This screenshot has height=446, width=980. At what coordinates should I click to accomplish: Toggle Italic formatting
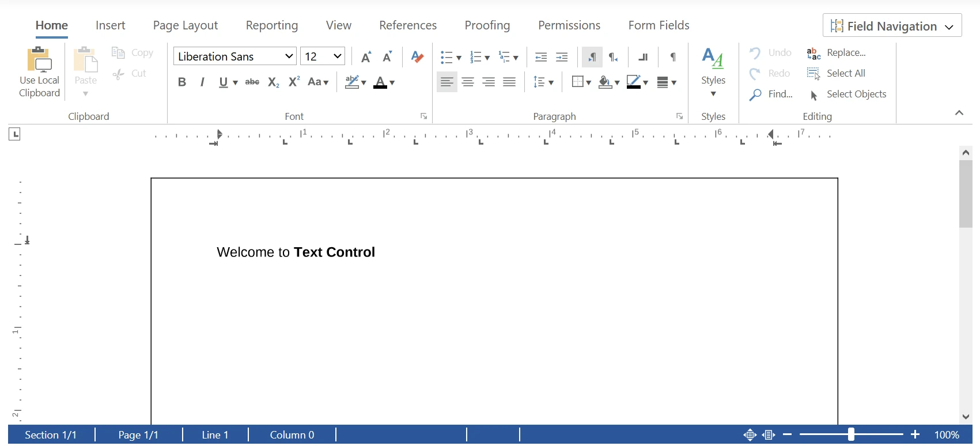202,82
